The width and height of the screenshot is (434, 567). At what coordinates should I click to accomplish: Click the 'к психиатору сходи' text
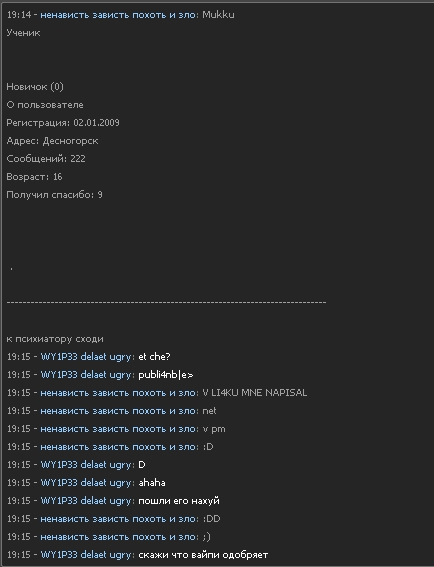click(x=55, y=339)
